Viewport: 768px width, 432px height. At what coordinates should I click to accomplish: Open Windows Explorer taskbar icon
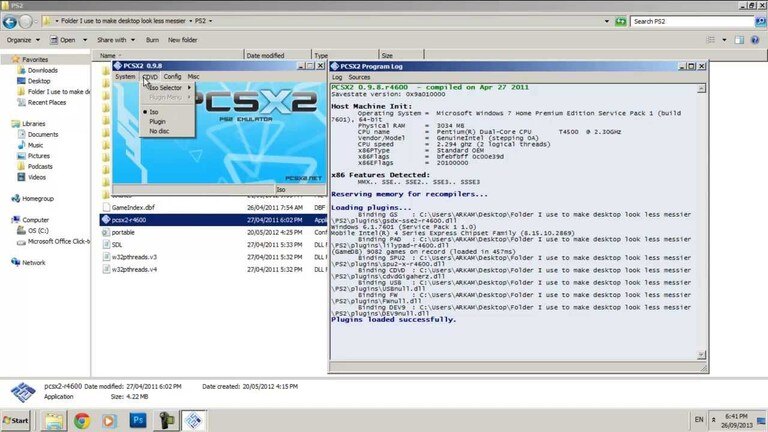54,420
